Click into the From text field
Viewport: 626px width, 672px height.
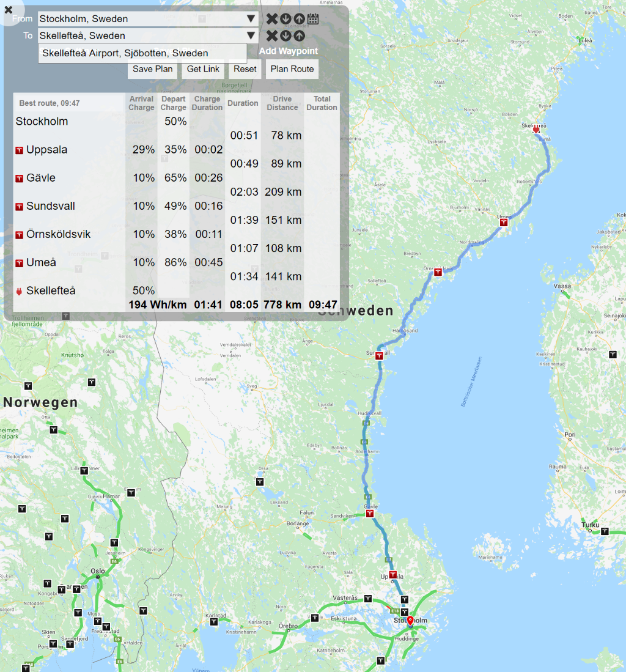(141, 19)
